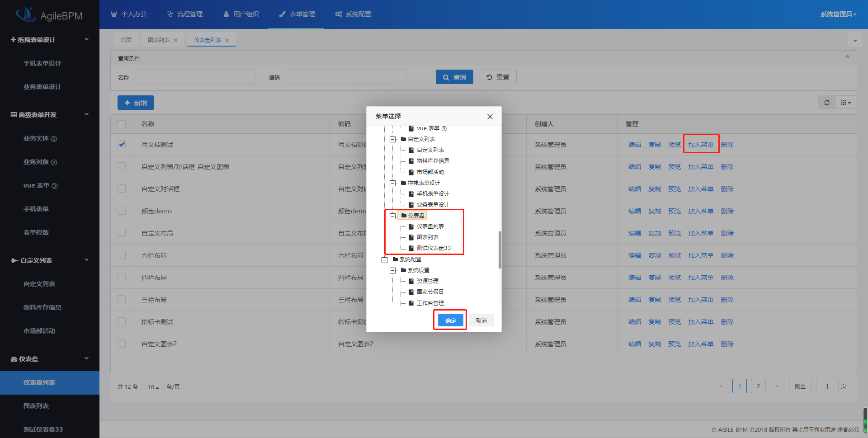Open the 个人办公 top menu
This screenshot has width=868, height=438.
click(129, 14)
